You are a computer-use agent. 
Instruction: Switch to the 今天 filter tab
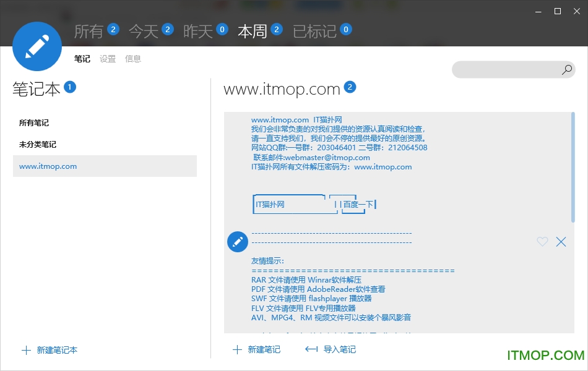[x=143, y=32]
